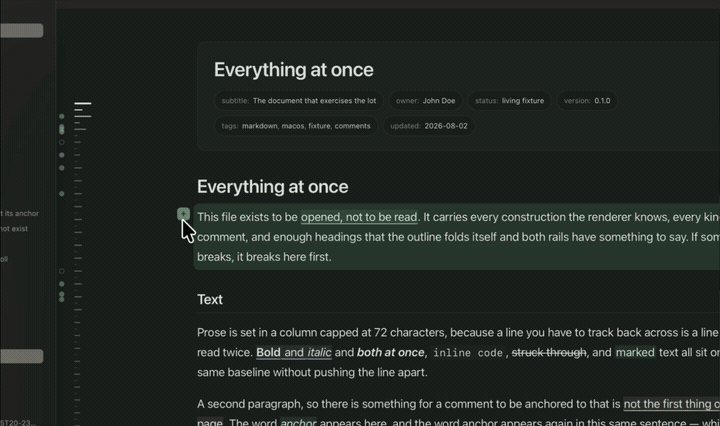Select the updated 2026-08-02 chip
Screen dimensions: 720x426
(428, 126)
